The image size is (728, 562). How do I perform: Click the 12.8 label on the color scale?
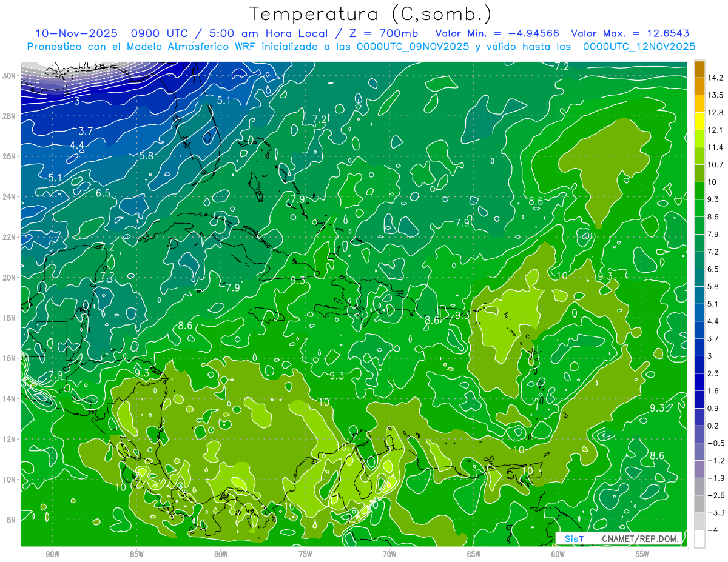[x=716, y=113]
